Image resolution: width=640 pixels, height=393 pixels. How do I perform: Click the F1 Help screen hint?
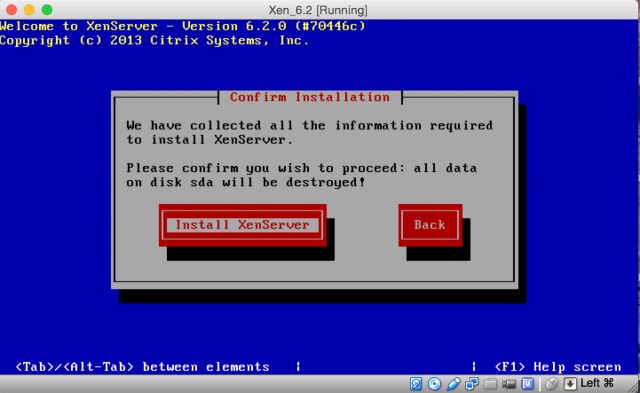tap(558, 367)
